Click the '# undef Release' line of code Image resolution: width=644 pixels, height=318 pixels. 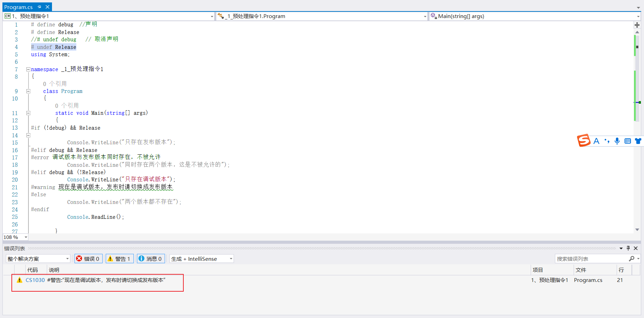tap(54, 47)
